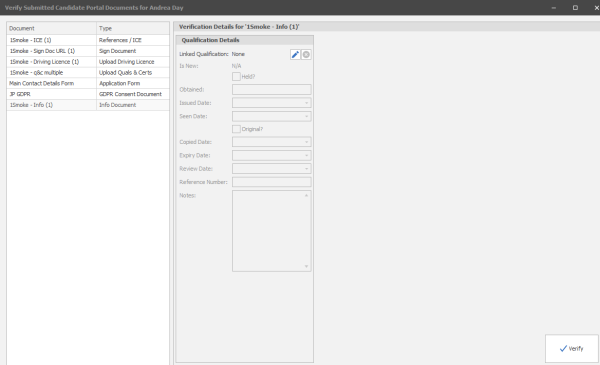Click into the Reference Number field
Viewport: 600px width, 365px height.
point(272,182)
